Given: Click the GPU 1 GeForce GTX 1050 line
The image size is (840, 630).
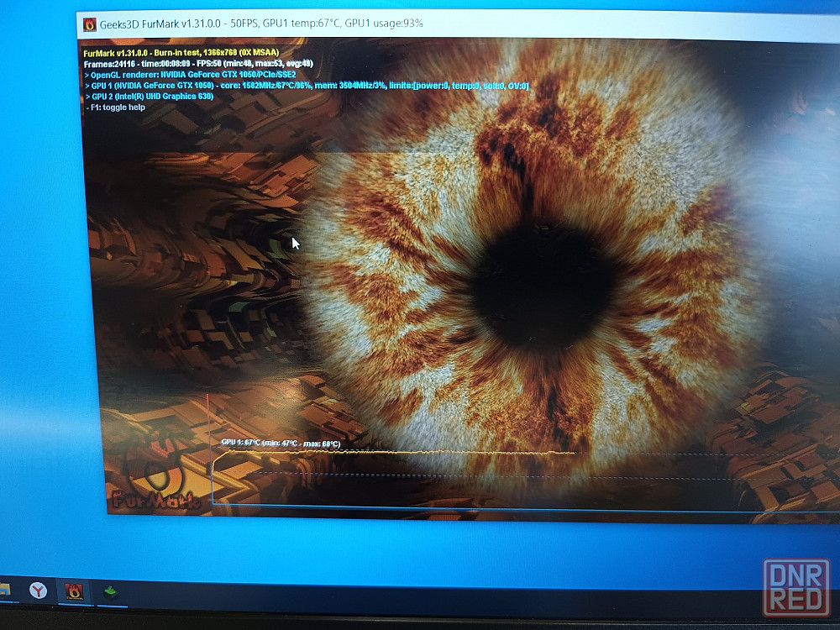Looking at the screenshot, I should [x=307, y=86].
